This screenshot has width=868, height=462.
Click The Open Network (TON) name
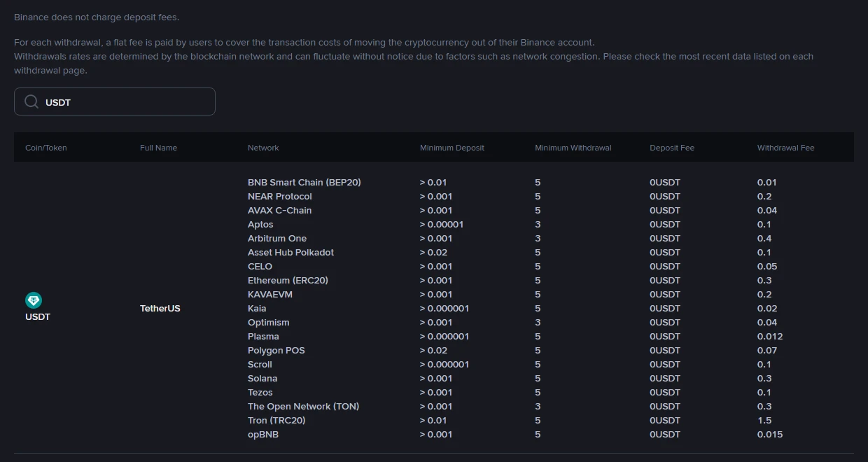pyautogui.click(x=303, y=407)
